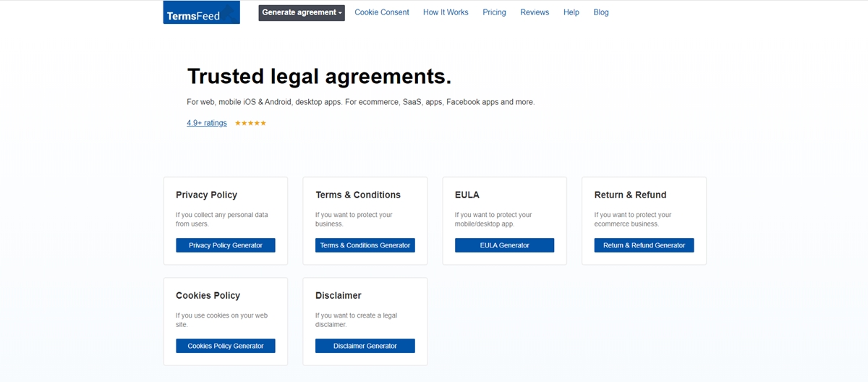Open the Generate agreement dropdown
Viewport: 868px width, 382px height.
point(302,12)
